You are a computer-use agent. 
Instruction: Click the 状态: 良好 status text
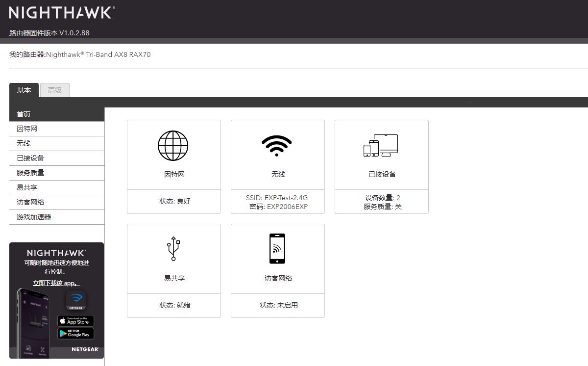[x=174, y=202]
